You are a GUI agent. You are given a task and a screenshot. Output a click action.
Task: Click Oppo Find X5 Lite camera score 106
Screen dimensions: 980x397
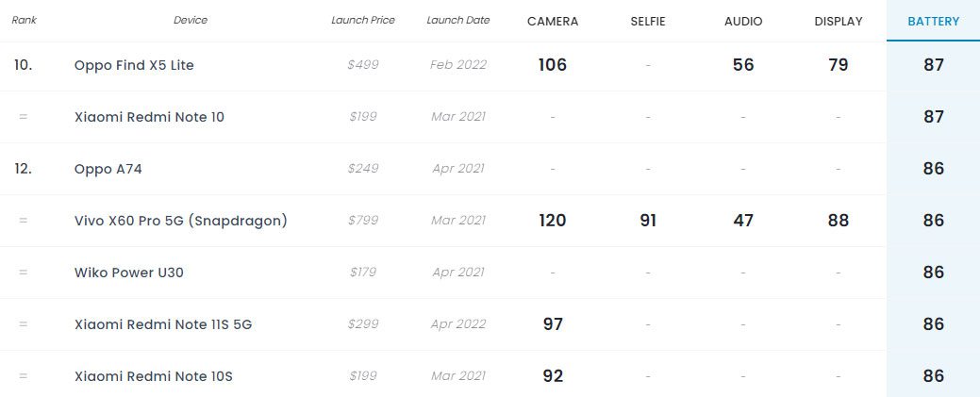[553, 65]
